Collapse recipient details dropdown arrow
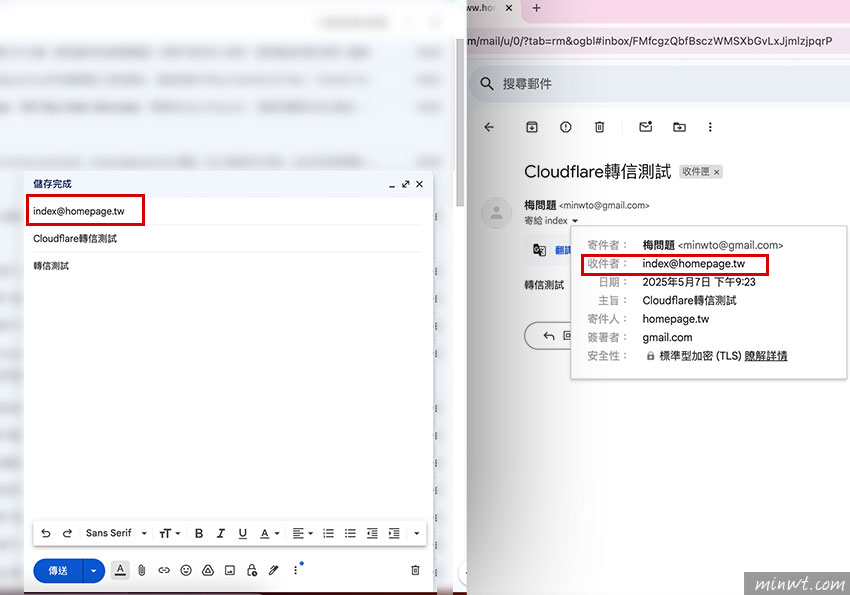Viewport: 850px width, 595px height. point(575,221)
